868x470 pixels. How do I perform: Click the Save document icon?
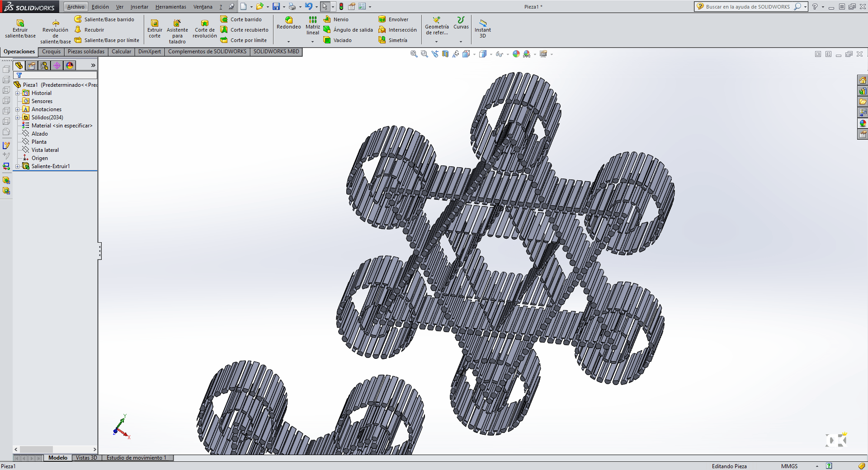pyautogui.click(x=276, y=6)
